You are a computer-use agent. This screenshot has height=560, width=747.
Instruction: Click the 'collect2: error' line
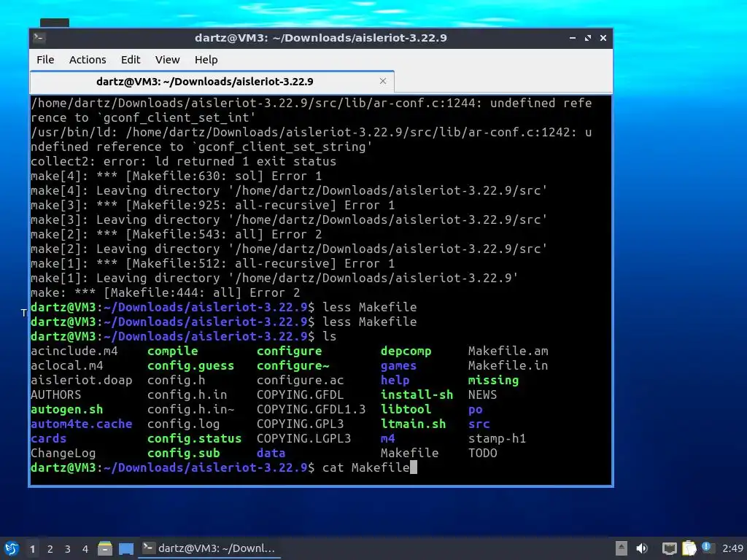(x=183, y=161)
